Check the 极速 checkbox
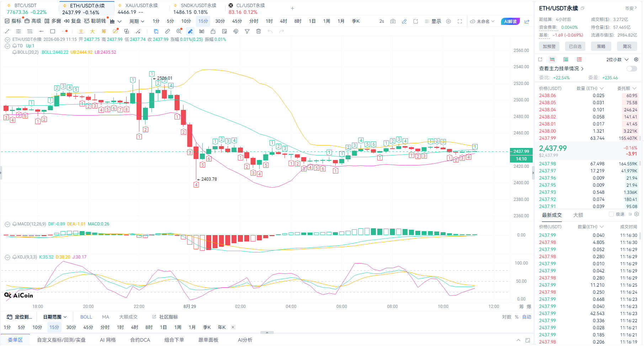 [x=611, y=214]
